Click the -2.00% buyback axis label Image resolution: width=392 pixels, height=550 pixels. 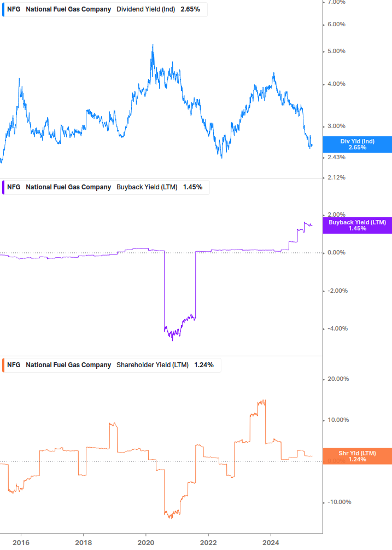pyautogui.click(x=338, y=291)
